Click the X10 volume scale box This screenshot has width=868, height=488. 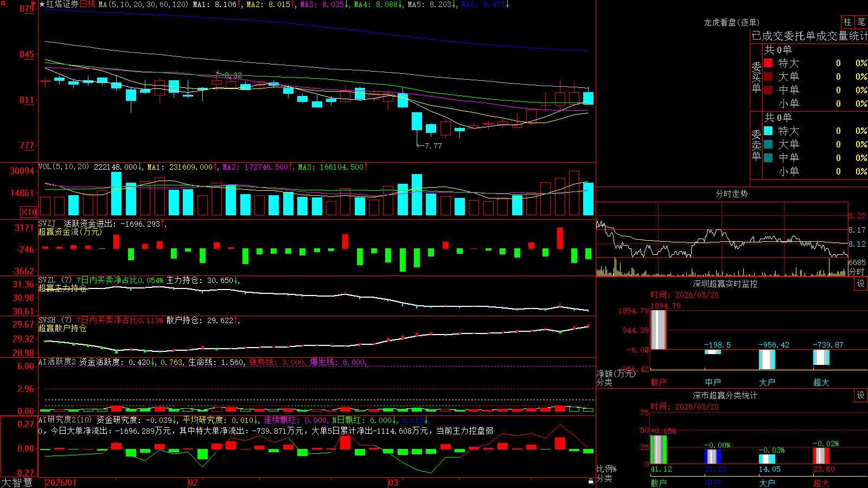coord(29,212)
